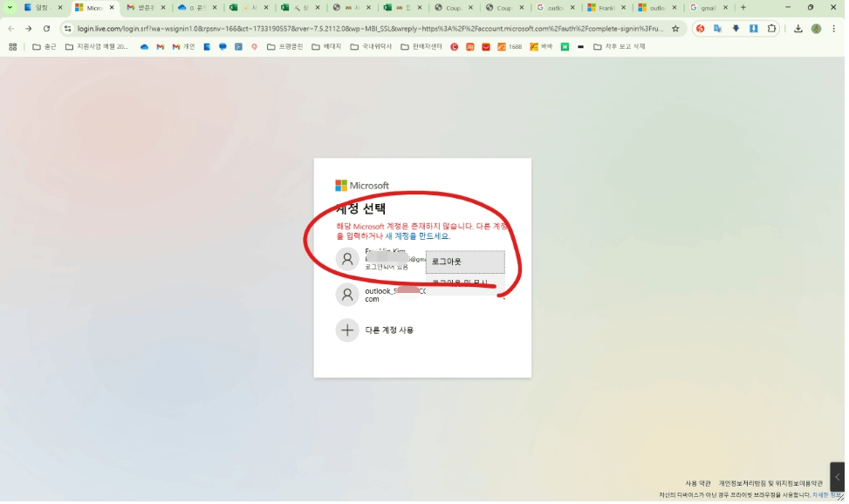Screen dimensions: 849x504
Task: Open the 새 계정을 만드세요 link
Action: point(419,237)
